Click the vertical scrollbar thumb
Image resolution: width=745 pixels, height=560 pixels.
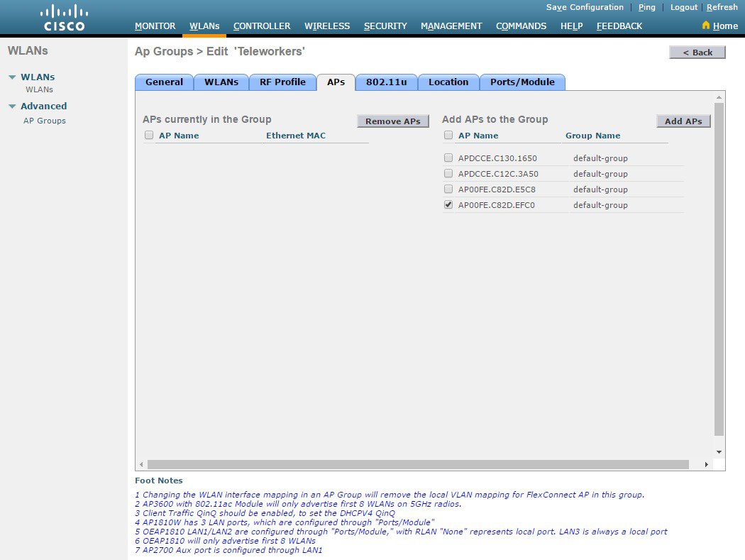point(719,269)
